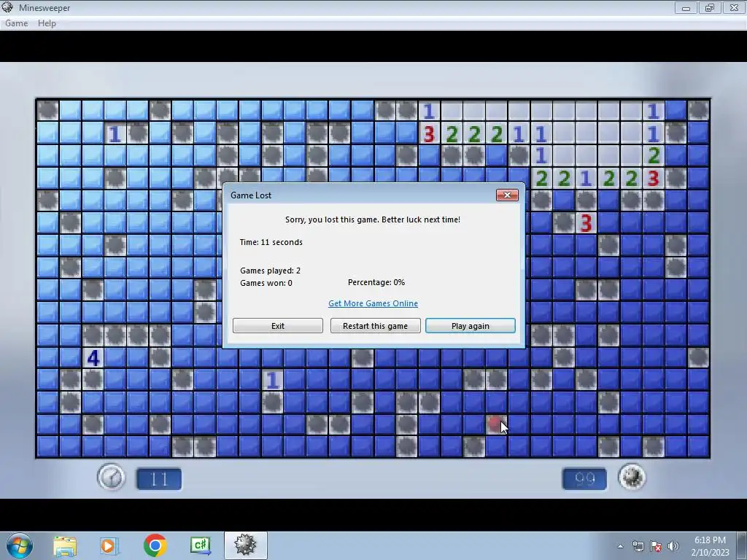Click the Minesweeper app icon in title bar
Viewport: 747px width, 560px height.
[7, 7]
